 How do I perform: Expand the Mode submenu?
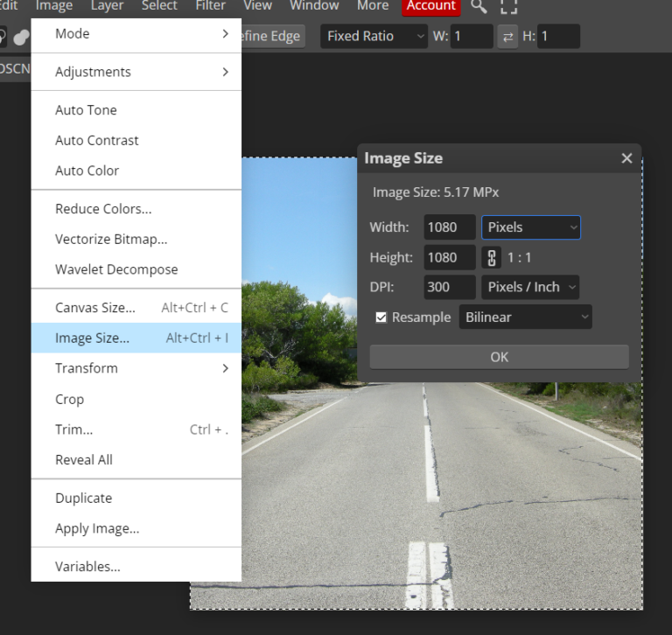pos(136,34)
